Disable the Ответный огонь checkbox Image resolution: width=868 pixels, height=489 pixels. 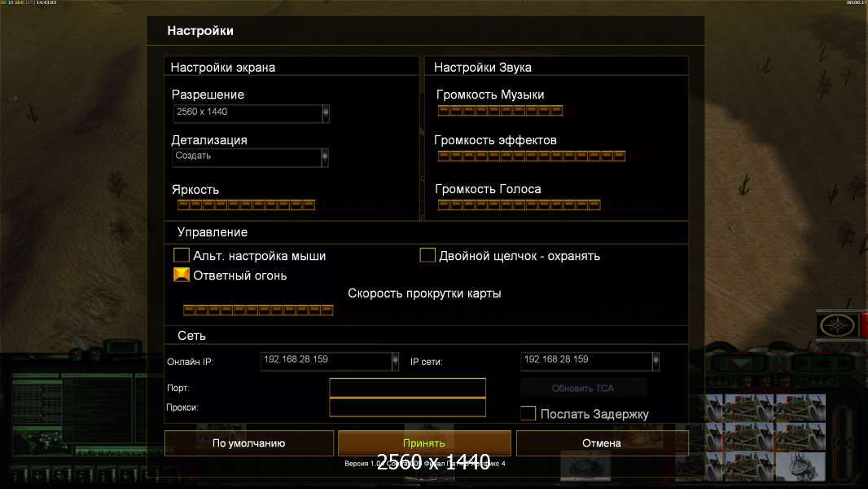tap(182, 275)
